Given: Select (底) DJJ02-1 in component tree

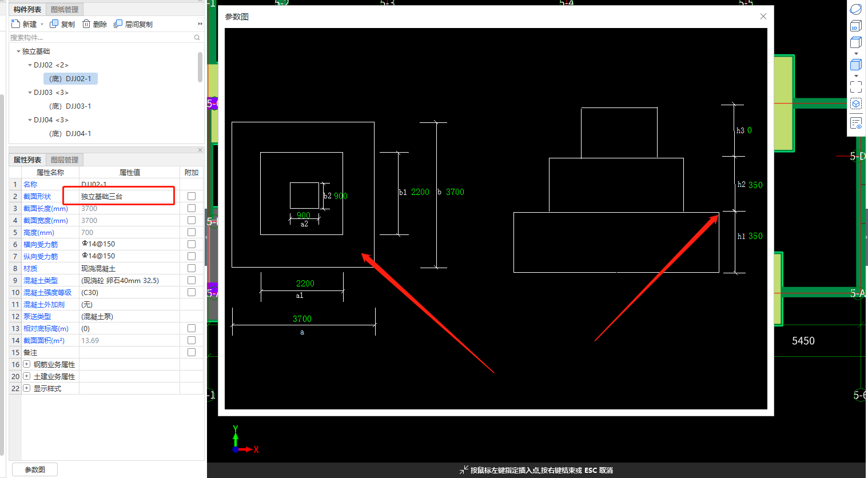Looking at the screenshot, I should tap(70, 79).
